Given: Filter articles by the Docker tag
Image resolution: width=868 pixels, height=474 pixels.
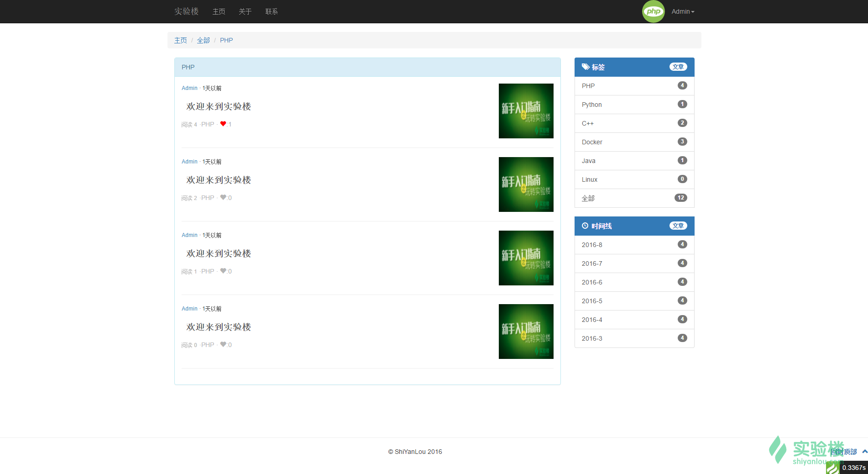Looking at the screenshot, I should 634,142.
